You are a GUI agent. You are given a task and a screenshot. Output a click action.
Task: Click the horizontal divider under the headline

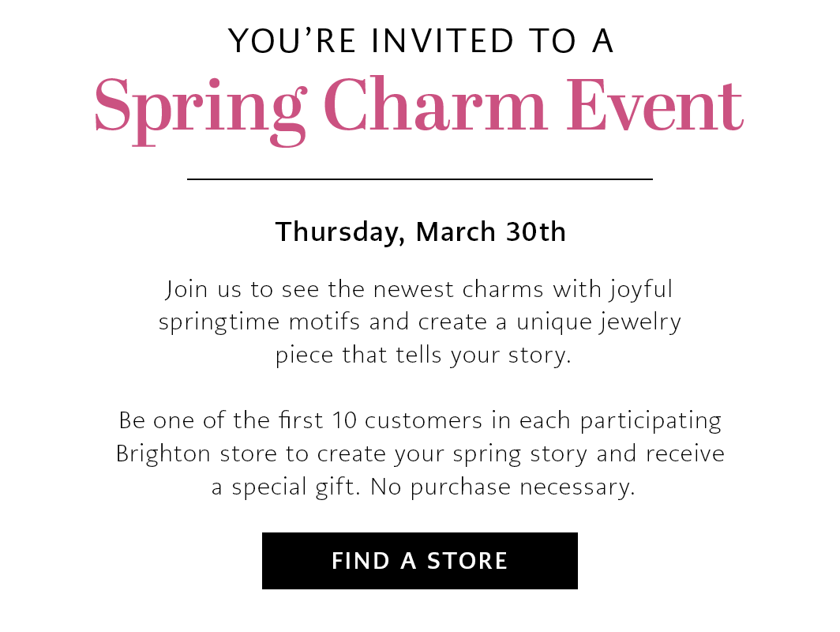419,179
